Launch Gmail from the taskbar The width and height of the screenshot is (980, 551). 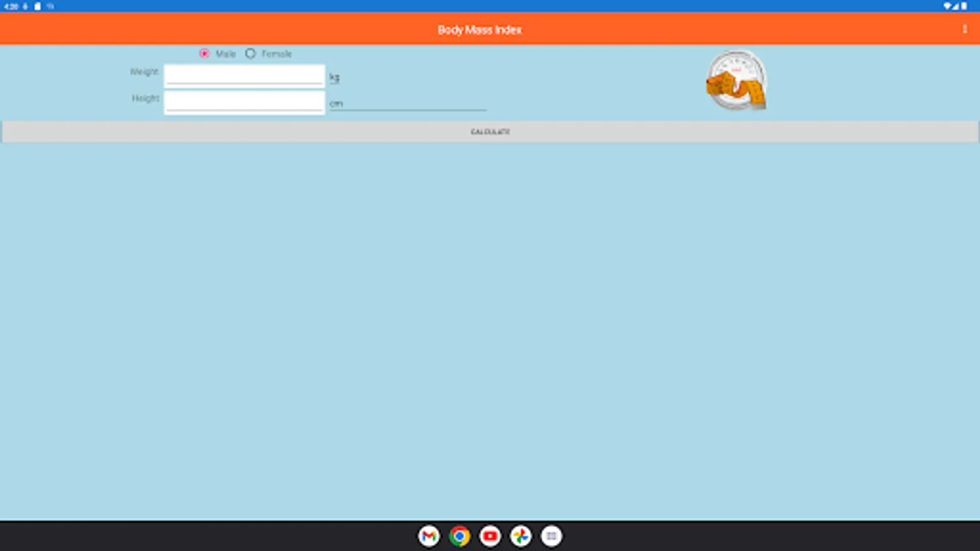pyautogui.click(x=429, y=536)
